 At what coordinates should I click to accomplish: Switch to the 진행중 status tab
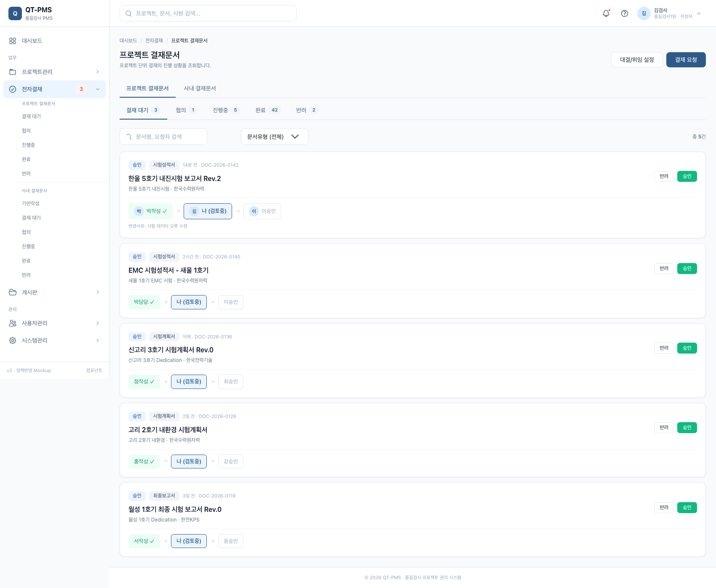click(226, 110)
